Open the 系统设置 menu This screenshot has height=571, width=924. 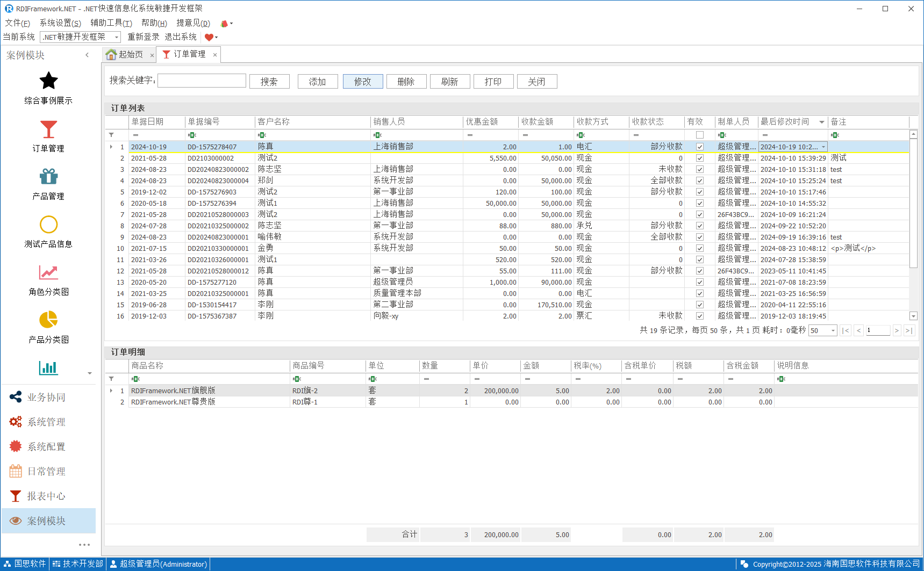(x=60, y=23)
